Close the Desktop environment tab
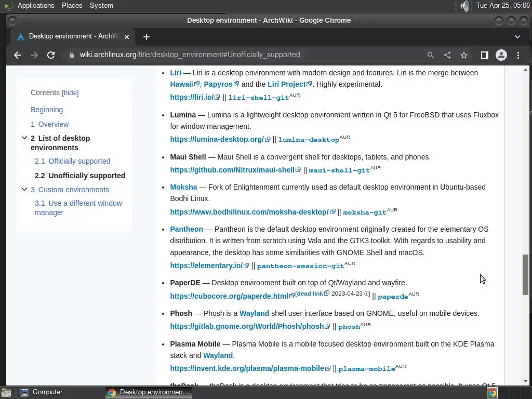Image resolution: width=532 pixels, height=399 pixels. (x=127, y=37)
